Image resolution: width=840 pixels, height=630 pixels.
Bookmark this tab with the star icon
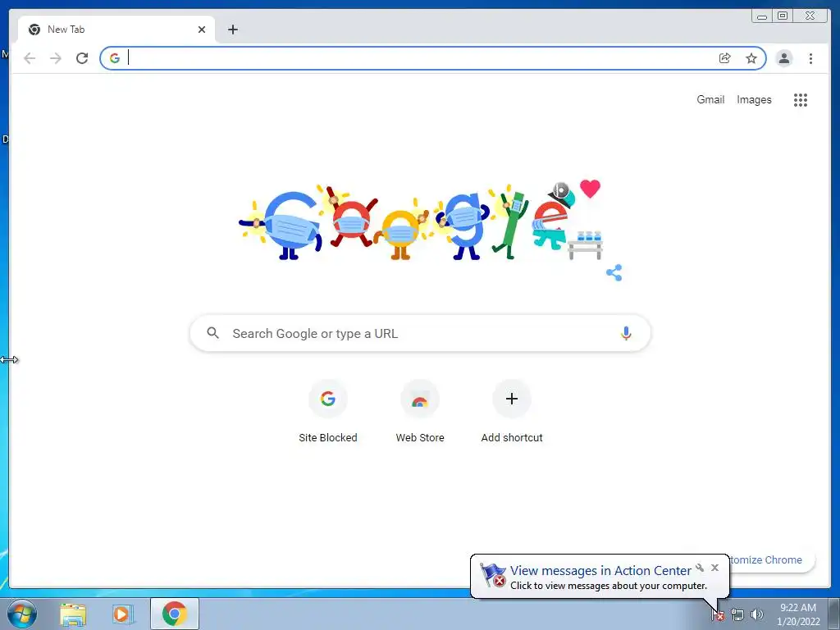pyautogui.click(x=751, y=58)
